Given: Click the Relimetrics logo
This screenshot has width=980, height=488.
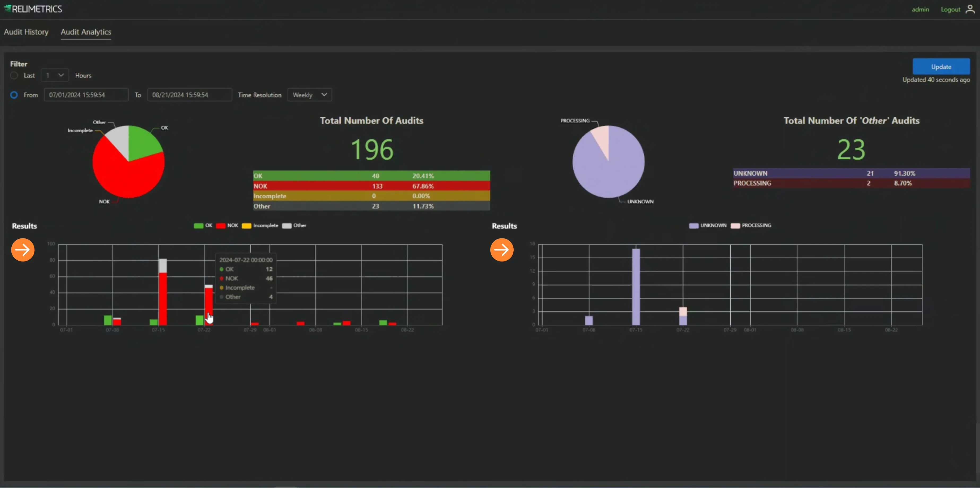Looking at the screenshot, I should [x=33, y=9].
